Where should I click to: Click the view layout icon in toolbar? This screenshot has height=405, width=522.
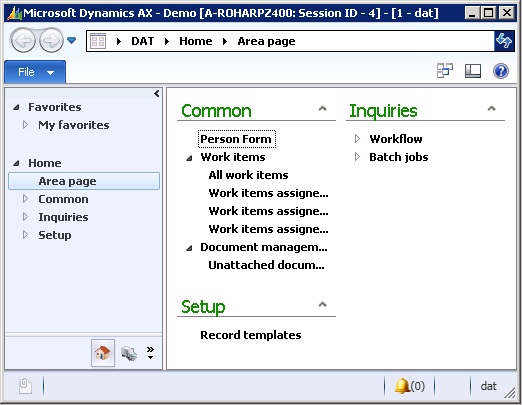click(x=473, y=71)
